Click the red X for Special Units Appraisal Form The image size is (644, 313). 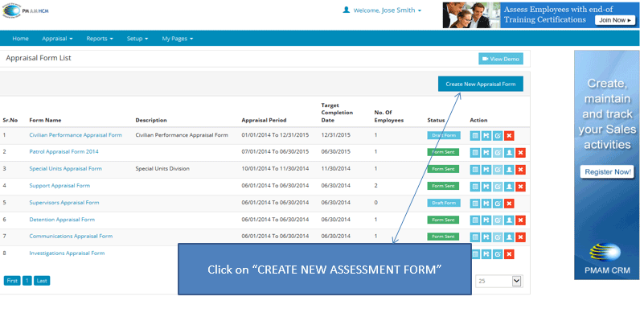(x=521, y=170)
